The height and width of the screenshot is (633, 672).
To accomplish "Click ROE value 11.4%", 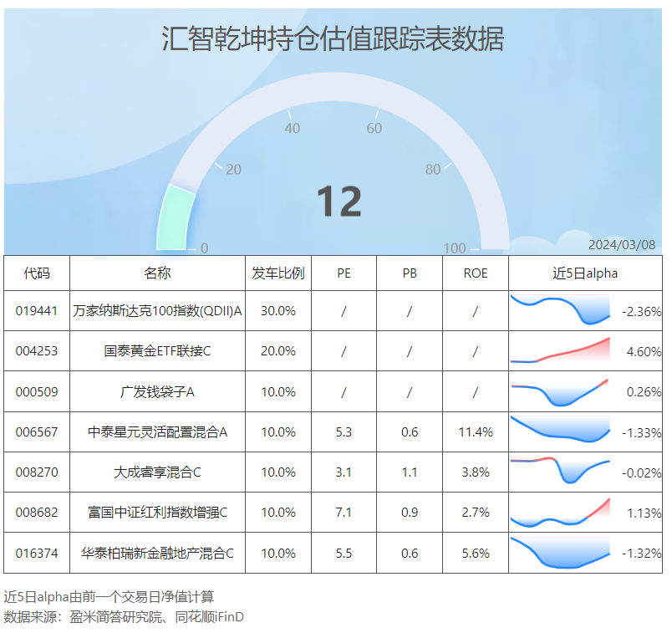I will click(x=476, y=431).
